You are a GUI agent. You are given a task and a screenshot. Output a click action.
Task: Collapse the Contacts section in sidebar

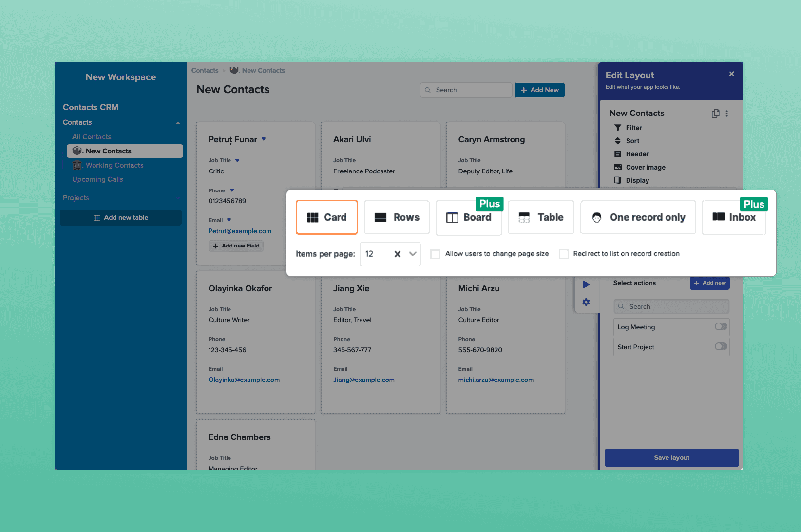pos(178,123)
